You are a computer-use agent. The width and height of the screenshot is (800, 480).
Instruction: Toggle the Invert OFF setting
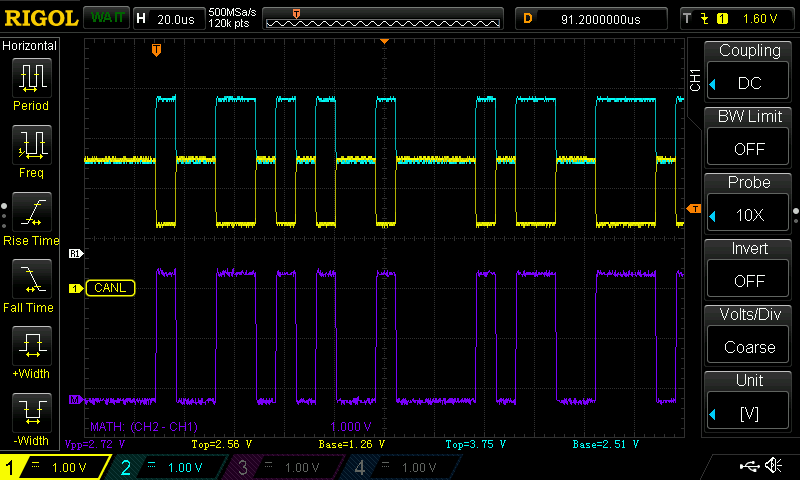[748, 281]
